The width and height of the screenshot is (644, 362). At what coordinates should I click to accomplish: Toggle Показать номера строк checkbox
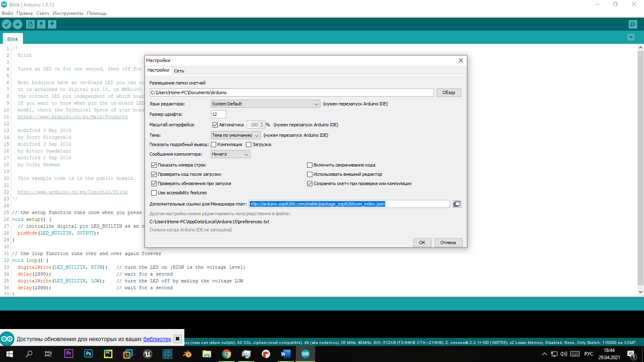[154, 165]
